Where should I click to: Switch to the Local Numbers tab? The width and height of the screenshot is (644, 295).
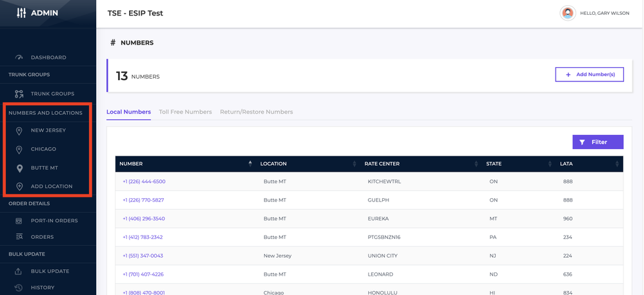[x=128, y=112]
